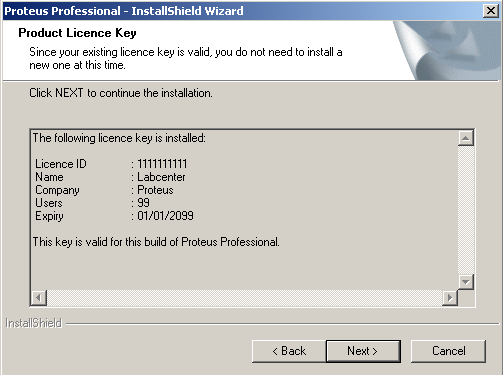Click the vertical scrollbar track of licence box
503x375 pixels.
point(466,210)
